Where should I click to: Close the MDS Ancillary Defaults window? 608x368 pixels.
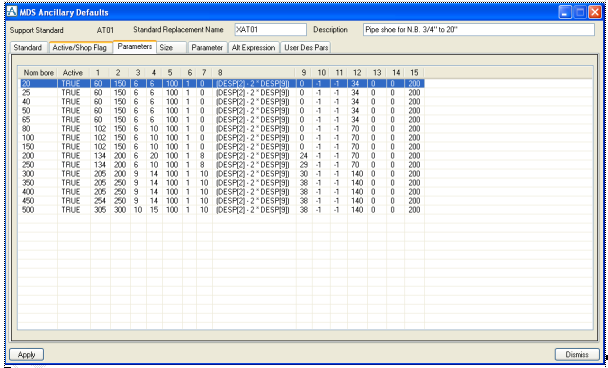pos(594,12)
